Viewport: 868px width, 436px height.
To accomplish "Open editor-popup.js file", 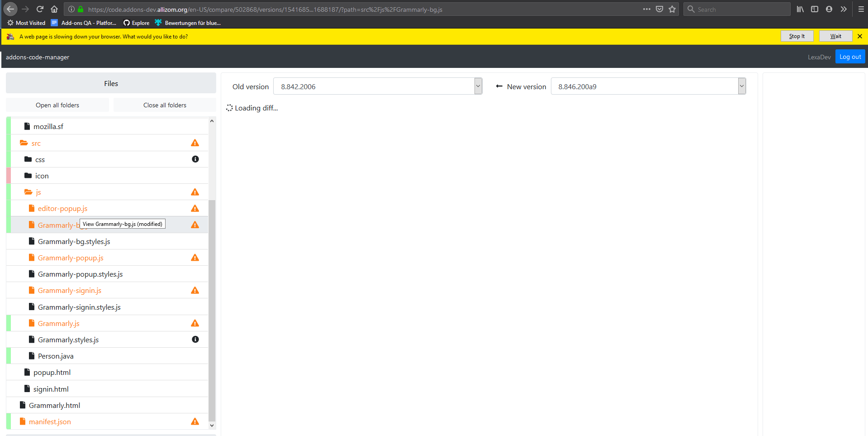I will click(63, 208).
